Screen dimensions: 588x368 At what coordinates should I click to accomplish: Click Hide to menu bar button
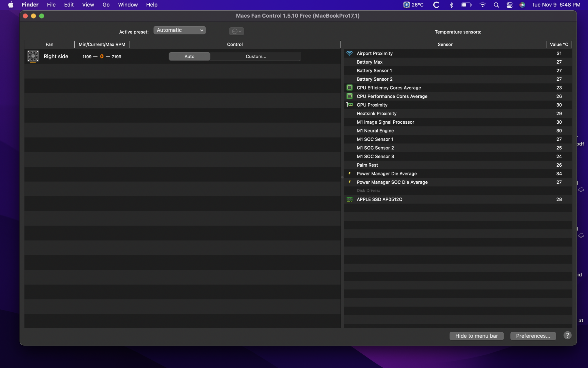476,336
